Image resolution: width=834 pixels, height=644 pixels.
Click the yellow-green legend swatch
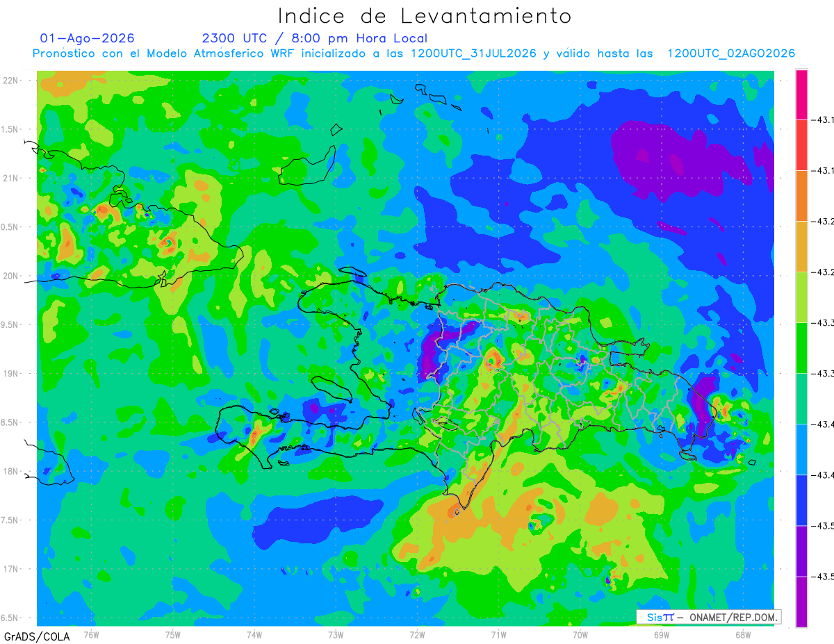point(801,297)
